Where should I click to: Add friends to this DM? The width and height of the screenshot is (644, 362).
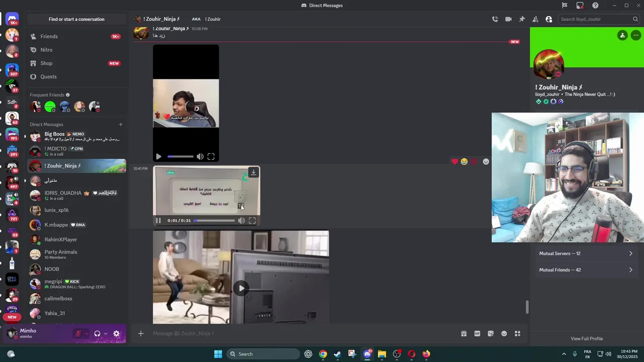[535, 19]
